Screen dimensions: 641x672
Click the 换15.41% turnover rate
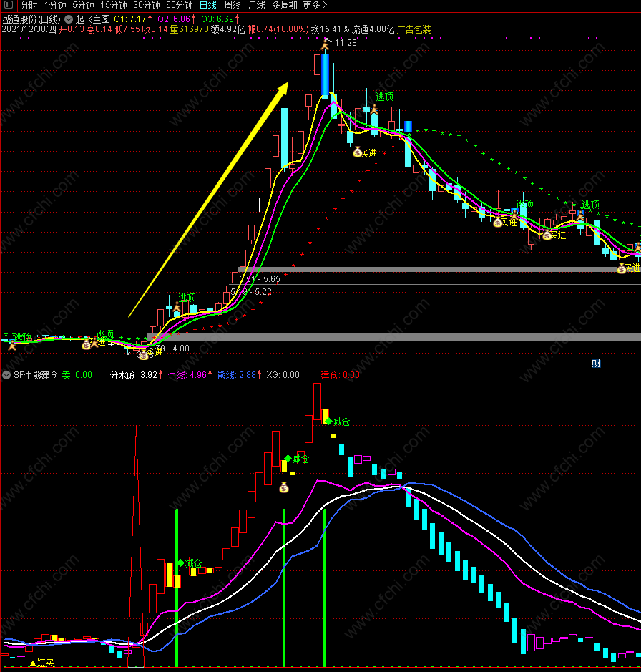click(330, 29)
